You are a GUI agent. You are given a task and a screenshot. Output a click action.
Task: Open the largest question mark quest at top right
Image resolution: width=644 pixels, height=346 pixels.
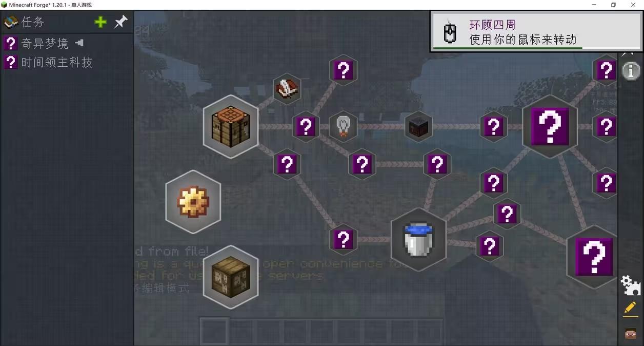pyautogui.click(x=550, y=126)
